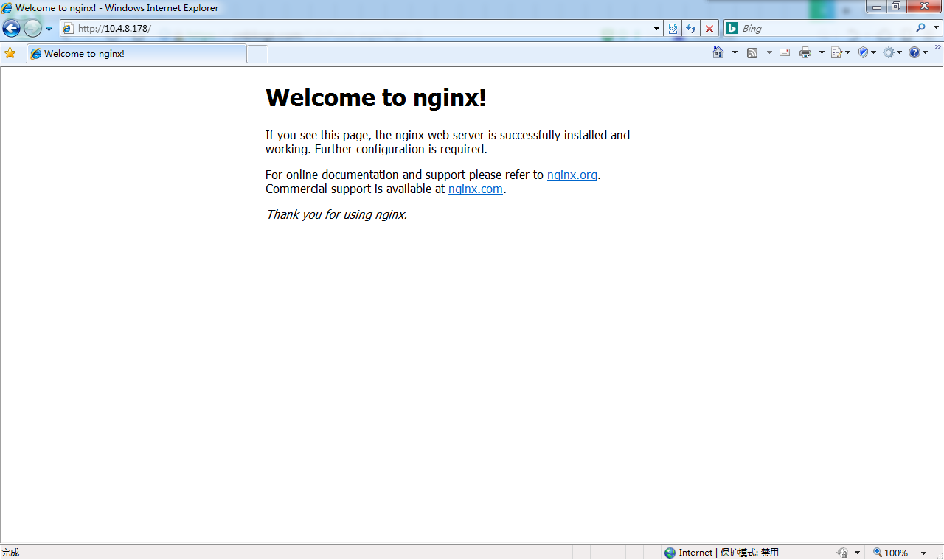The width and height of the screenshot is (944, 560).
Task: Click the 'Thank you for using nginx.' text
Action: click(x=336, y=214)
